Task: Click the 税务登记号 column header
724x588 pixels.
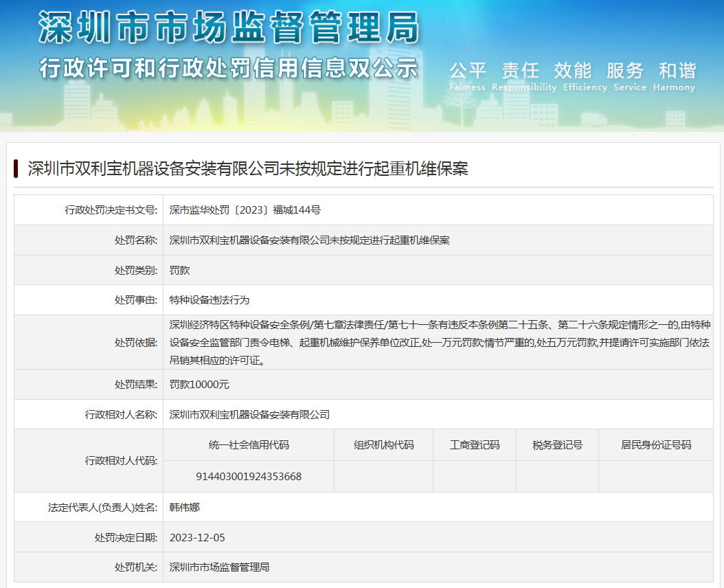Action: (557, 445)
